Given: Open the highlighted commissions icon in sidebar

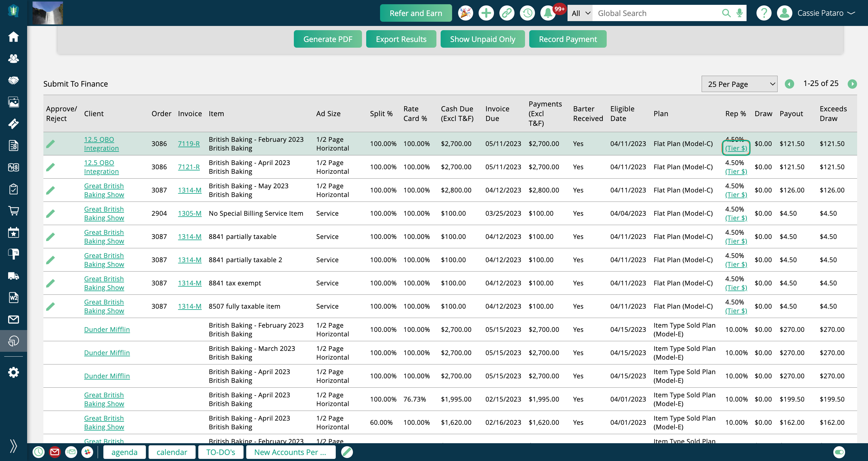Looking at the screenshot, I should coord(14,341).
